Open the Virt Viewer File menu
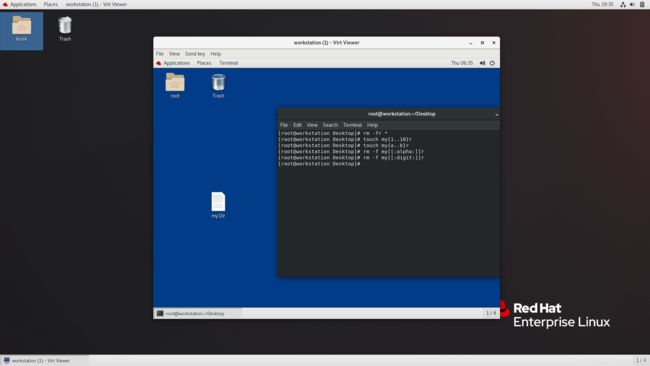The width and height of the screenshot is (650, 366). point(160,54)
